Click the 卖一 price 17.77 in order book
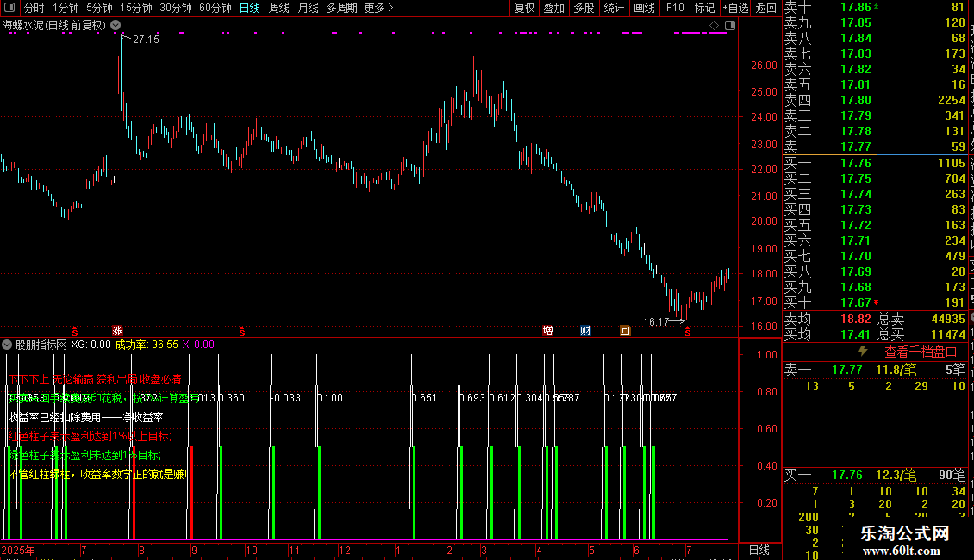 coord(855,146)
